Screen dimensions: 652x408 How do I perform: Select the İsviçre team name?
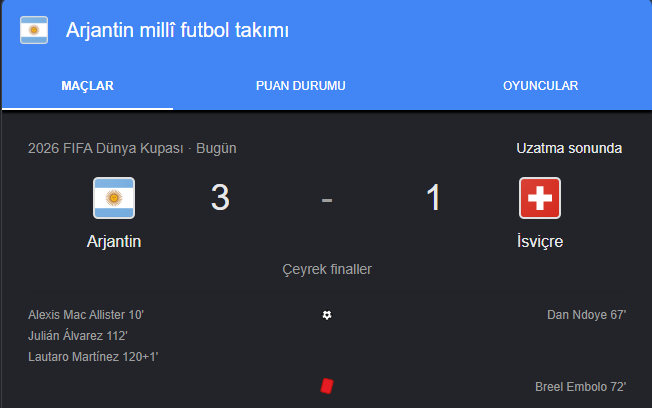540,241
